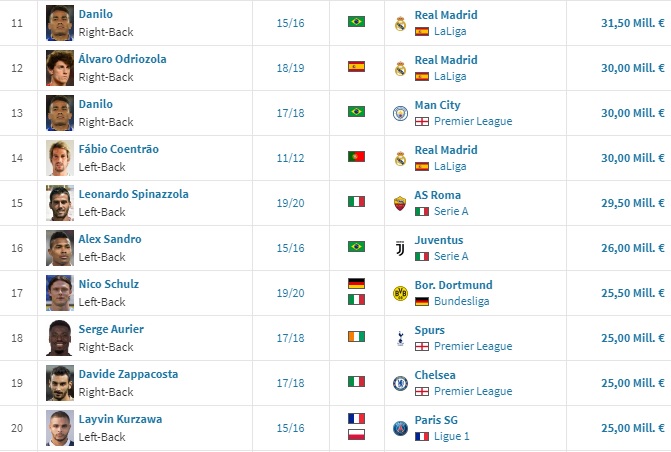Click the Ivory Coast flag for Serge Aurier
The width and height of the screenshot is (671, 452).
[x=356, y=337]
